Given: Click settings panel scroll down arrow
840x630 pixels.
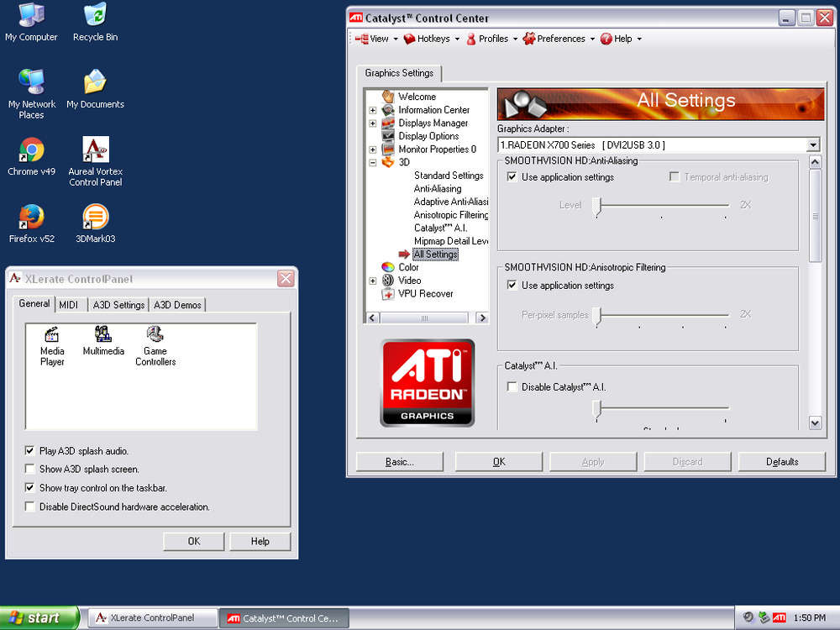Looking at the screenshot, I should 815,423.
